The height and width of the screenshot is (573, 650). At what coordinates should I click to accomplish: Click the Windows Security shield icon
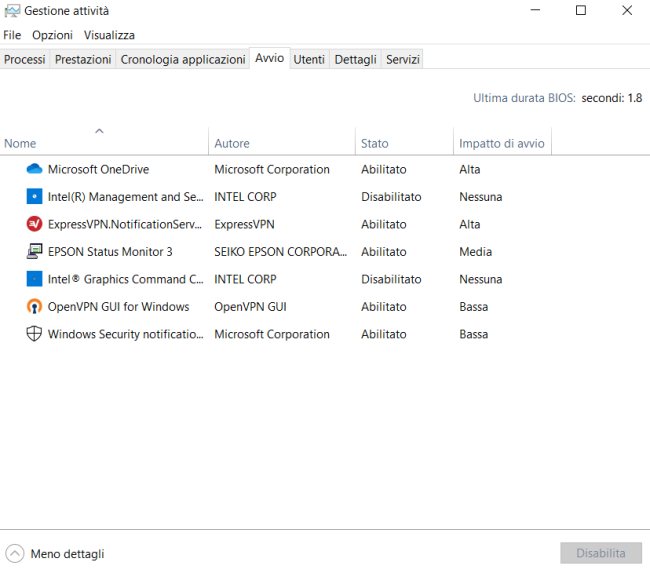(34, 334)
